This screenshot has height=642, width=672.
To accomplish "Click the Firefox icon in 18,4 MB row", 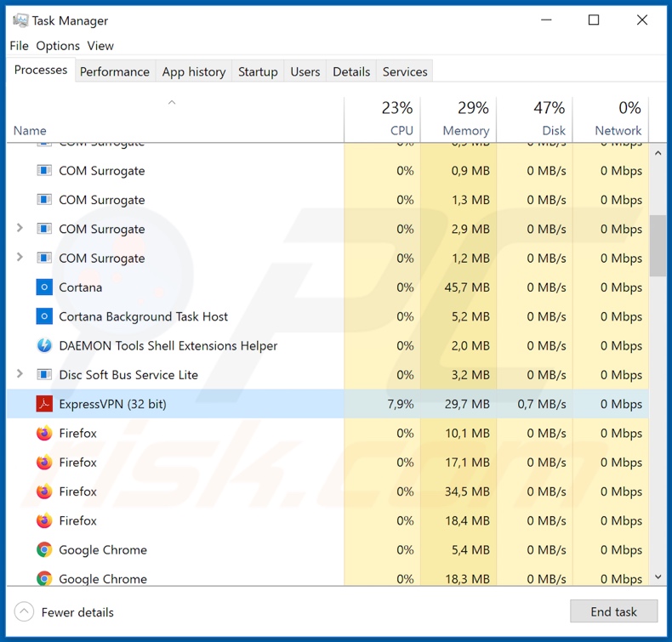I will coord(44,520).
